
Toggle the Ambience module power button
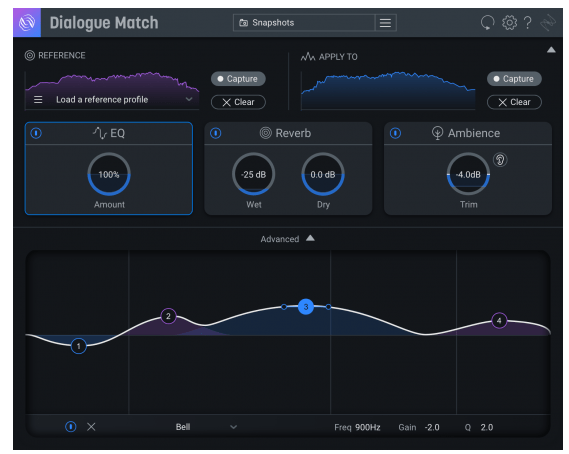click(x=395, y=133)
